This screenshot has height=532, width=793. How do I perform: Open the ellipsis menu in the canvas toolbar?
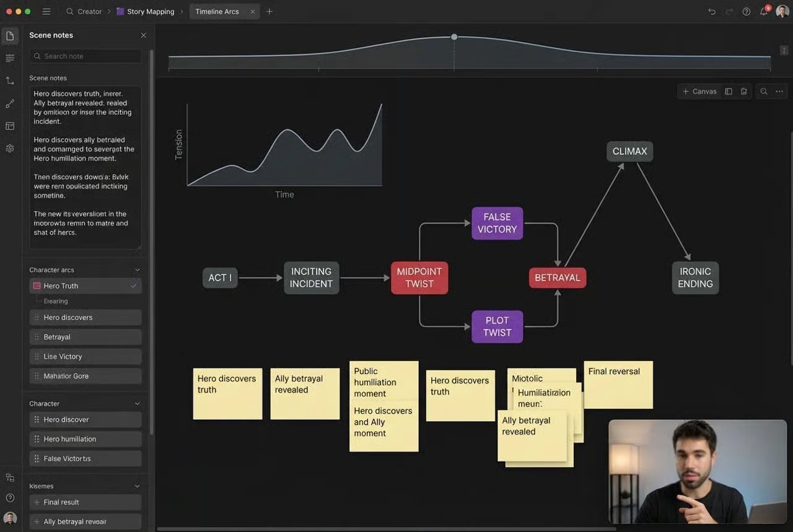pyautogui.click(x=779, y=91)
